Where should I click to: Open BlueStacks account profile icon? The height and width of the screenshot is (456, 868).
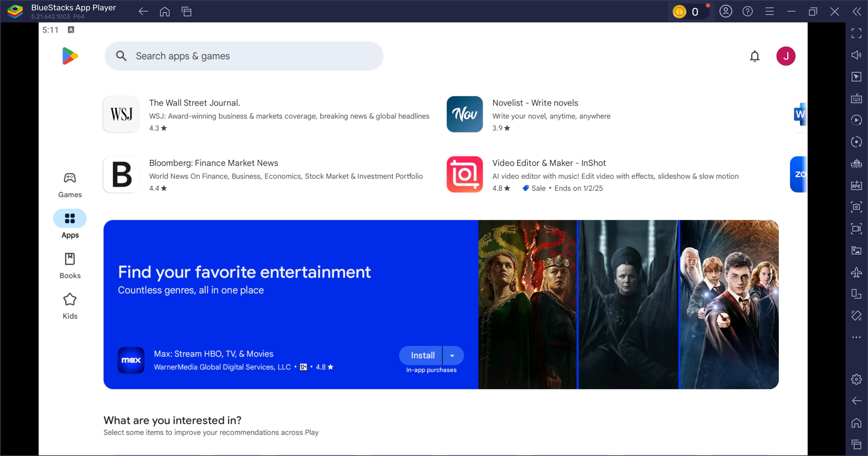(725, 12)
